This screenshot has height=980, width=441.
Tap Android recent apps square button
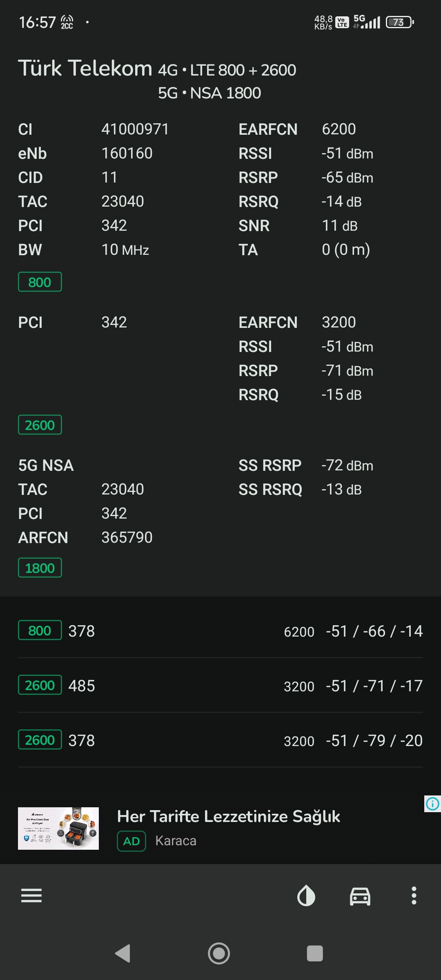315,953
